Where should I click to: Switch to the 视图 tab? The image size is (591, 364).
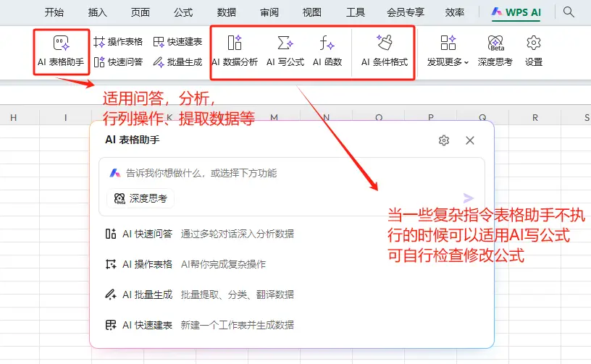coord(312,12)
